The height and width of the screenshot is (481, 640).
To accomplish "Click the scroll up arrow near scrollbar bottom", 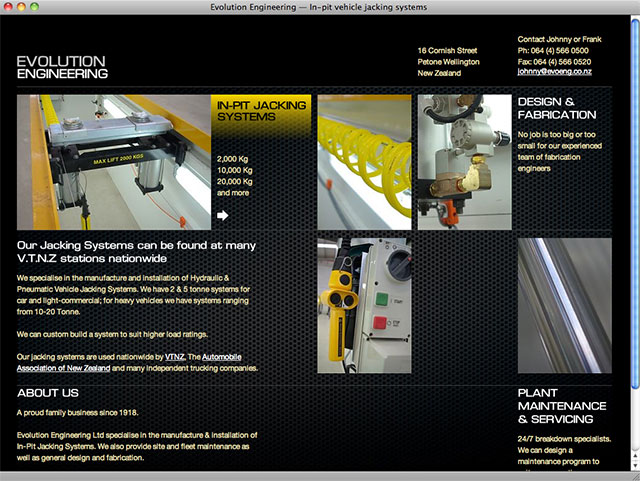I will click(x=635, y=456).
